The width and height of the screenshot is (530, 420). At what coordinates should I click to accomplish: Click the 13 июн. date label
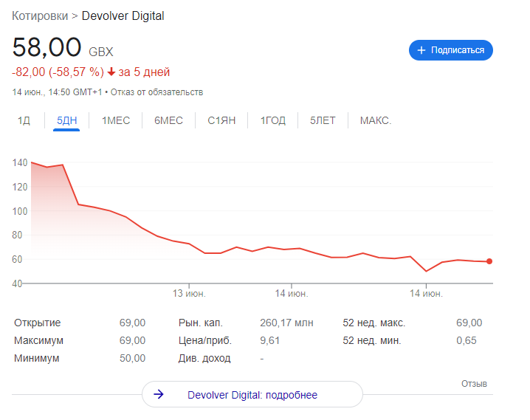[189, 294]
